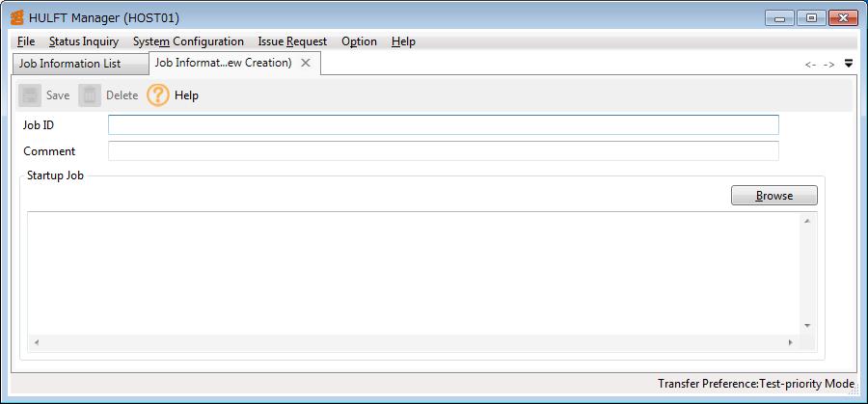Go to next tab with right arrow
The height and width of the screenshot is (404, 868).
[828, 65]
